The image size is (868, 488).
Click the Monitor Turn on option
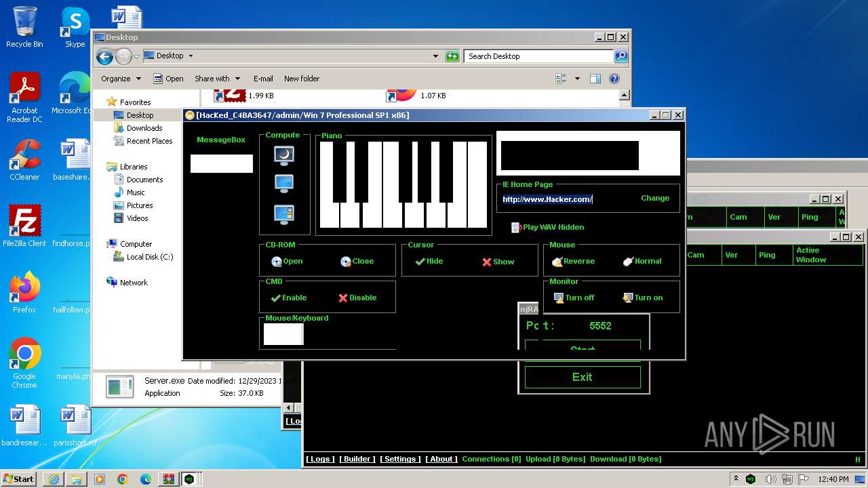point(643,298)
